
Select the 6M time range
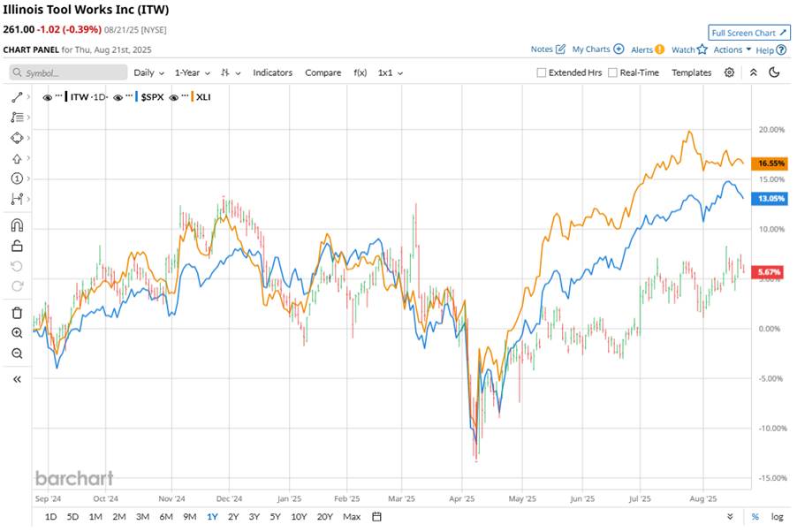(x=166, y=517)
